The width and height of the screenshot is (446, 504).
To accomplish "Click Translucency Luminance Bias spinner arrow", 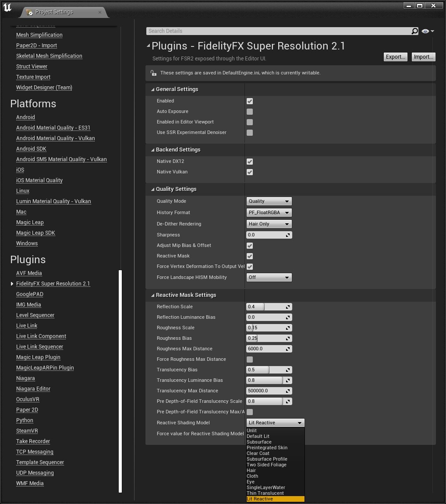I will click(x=288, y=381).
